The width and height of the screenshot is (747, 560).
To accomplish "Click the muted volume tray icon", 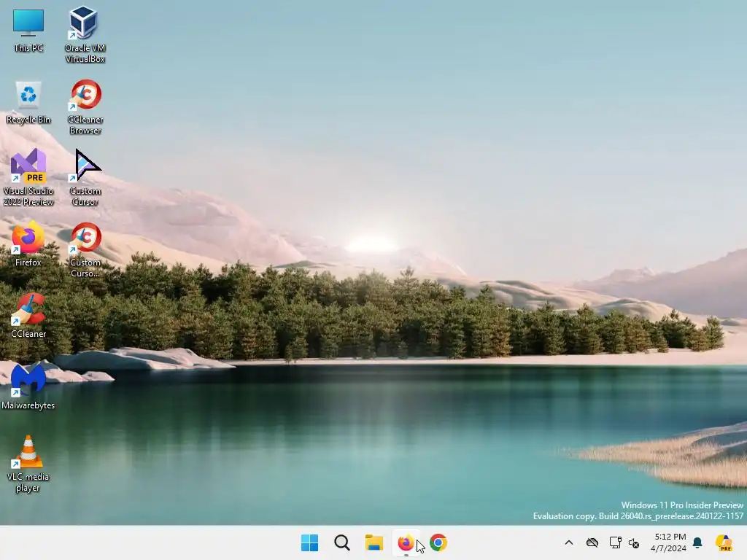I will pos(634,542).
